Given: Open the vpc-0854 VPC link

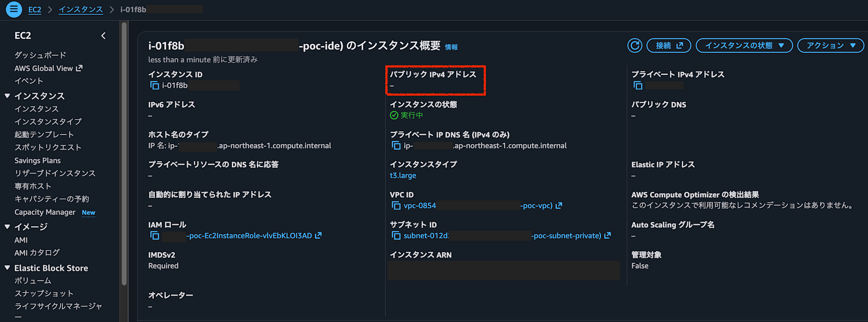Looking at the screenshot, I should tap(478, 205).
